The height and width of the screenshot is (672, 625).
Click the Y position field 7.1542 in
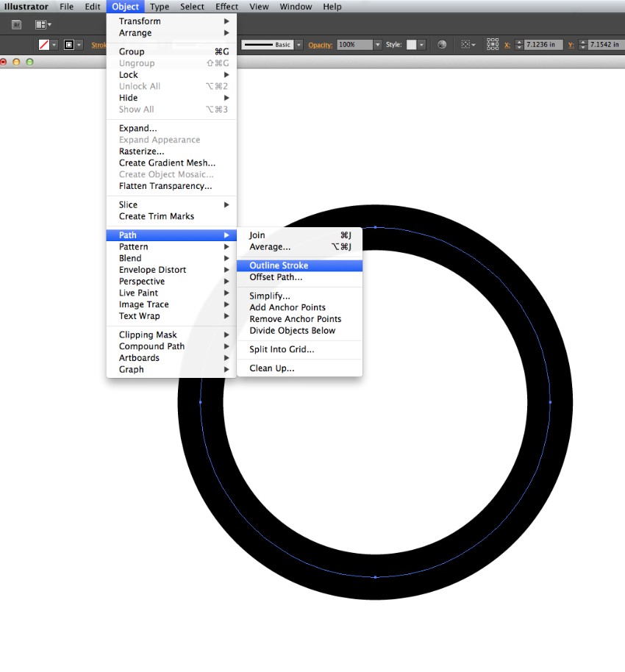point(606,45)
